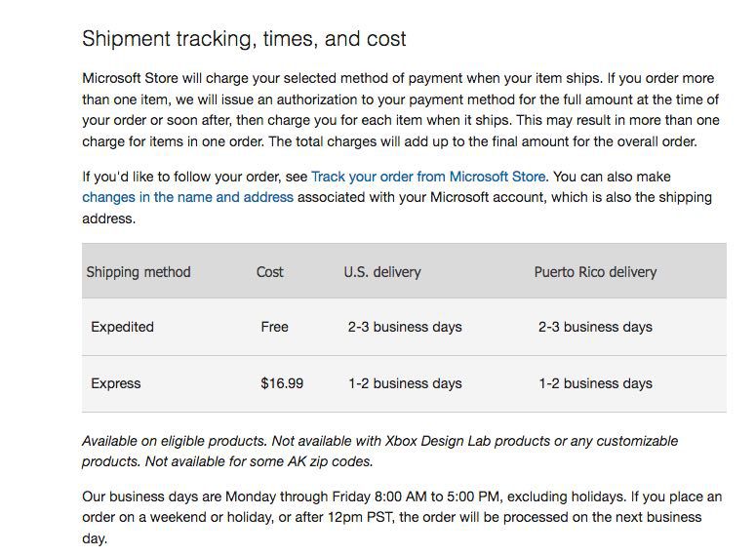Click the text 'Not available for some AK zip codes'
This screenshot has width=756, height=556.
tap(259, 461)
